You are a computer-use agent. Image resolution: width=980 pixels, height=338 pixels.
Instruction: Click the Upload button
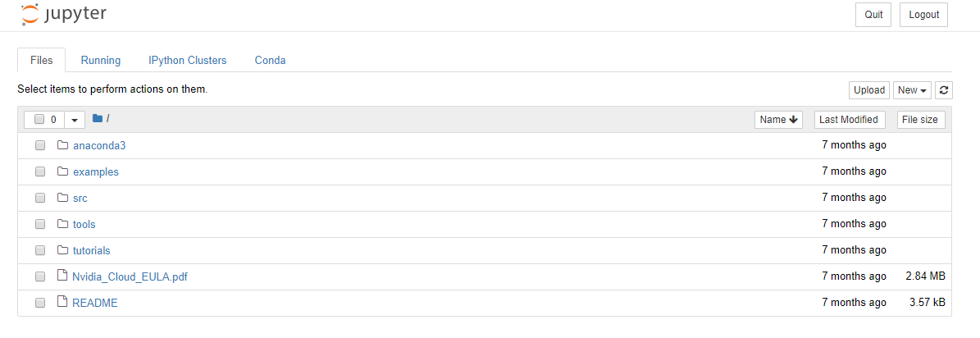point(869,90)
